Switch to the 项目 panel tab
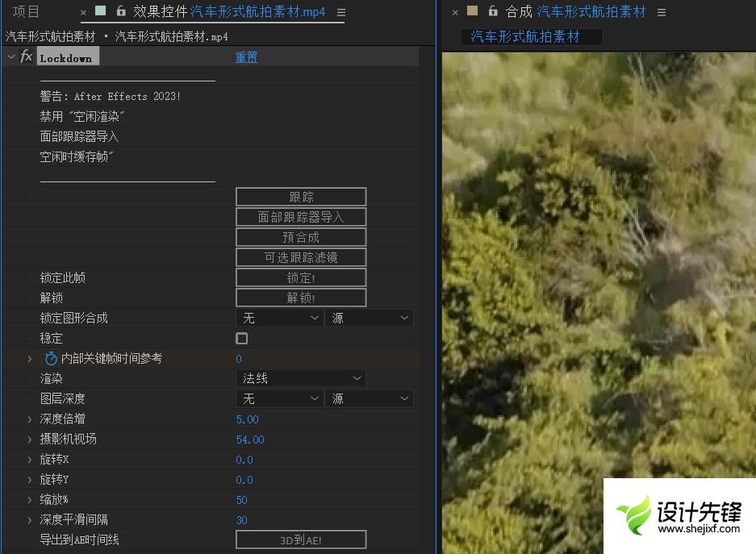This screenshot has width=756, height=554. point(26,12)
